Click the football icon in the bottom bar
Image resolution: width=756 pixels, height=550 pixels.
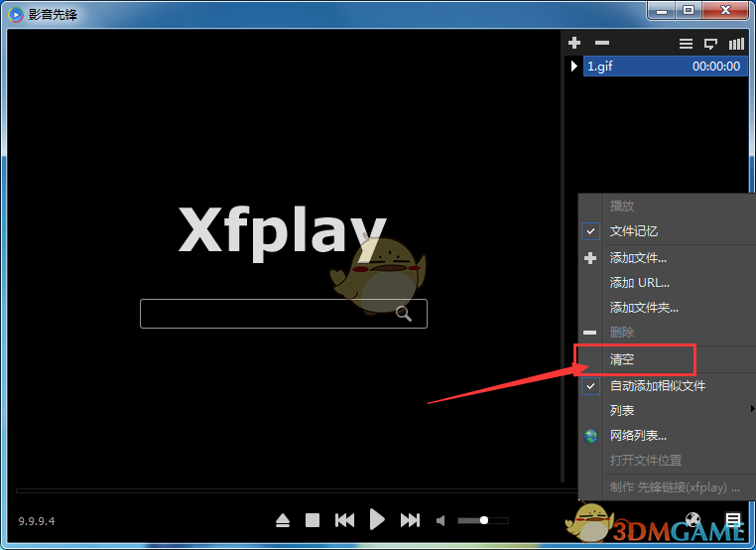[x=693, y=519]
